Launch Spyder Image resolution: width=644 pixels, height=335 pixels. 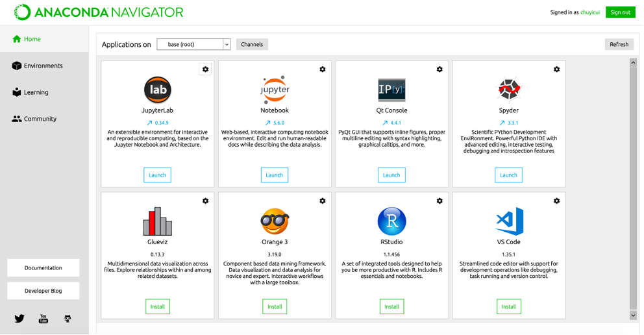(x=508, y=175)
